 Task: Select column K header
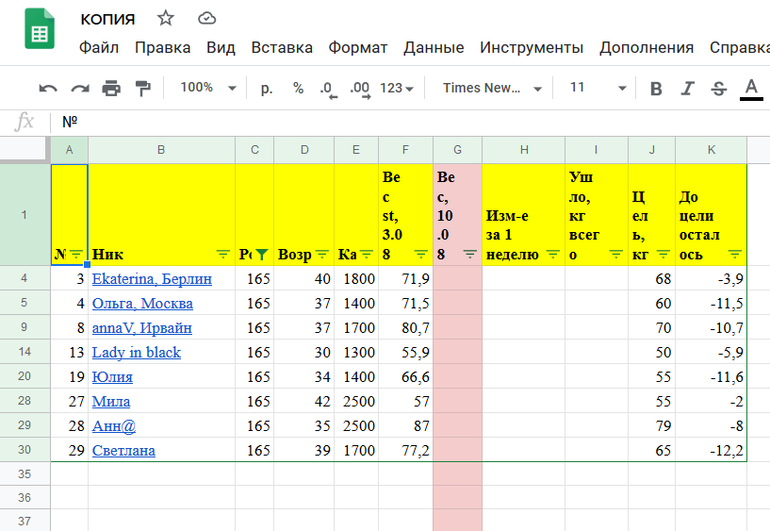tap(711, 150)
